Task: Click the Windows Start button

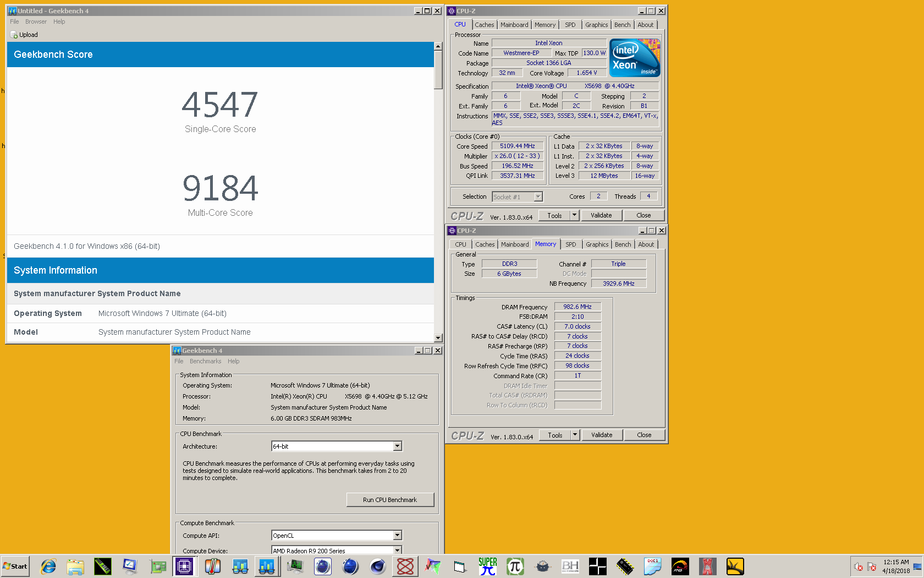Action: tap(15, 566)
